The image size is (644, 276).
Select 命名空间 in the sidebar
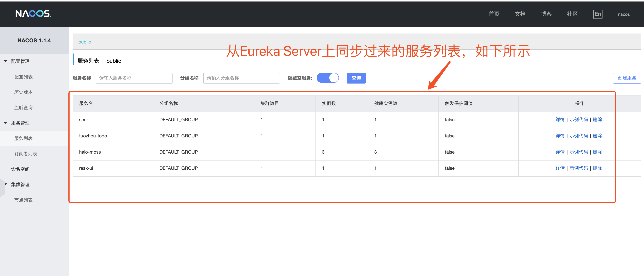click(x=20, y=169)
